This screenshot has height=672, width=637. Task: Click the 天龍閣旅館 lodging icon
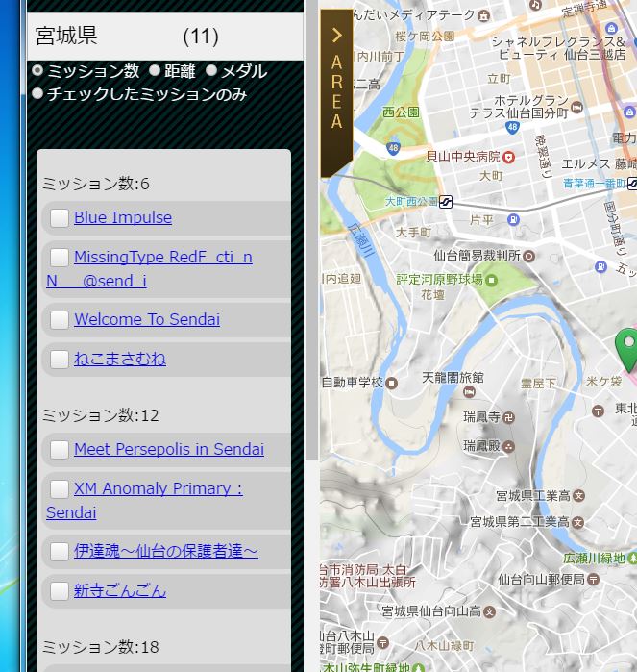469,391
